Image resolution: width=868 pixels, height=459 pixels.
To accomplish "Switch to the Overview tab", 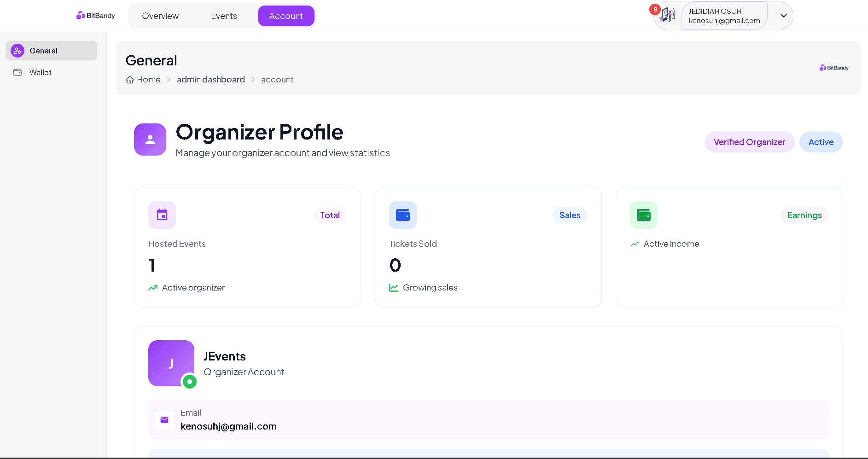I will (160, 16).
